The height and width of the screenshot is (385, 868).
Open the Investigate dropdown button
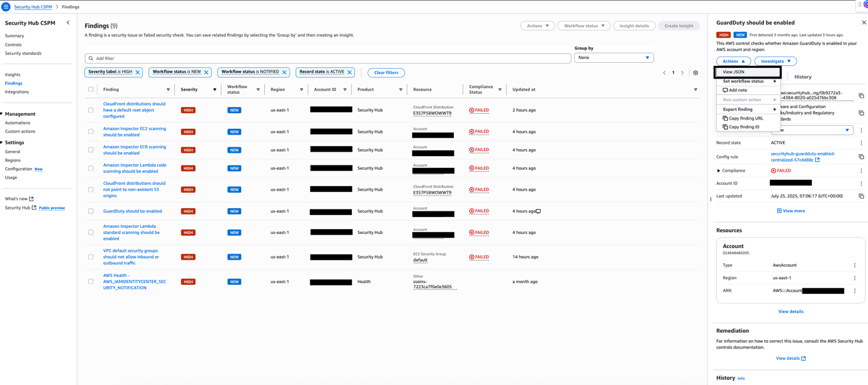775,61
